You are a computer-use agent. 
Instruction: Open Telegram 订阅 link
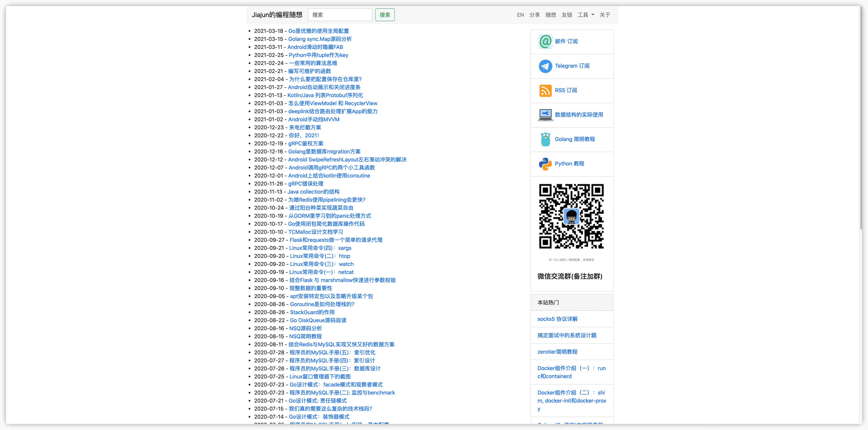pos(572,66)
